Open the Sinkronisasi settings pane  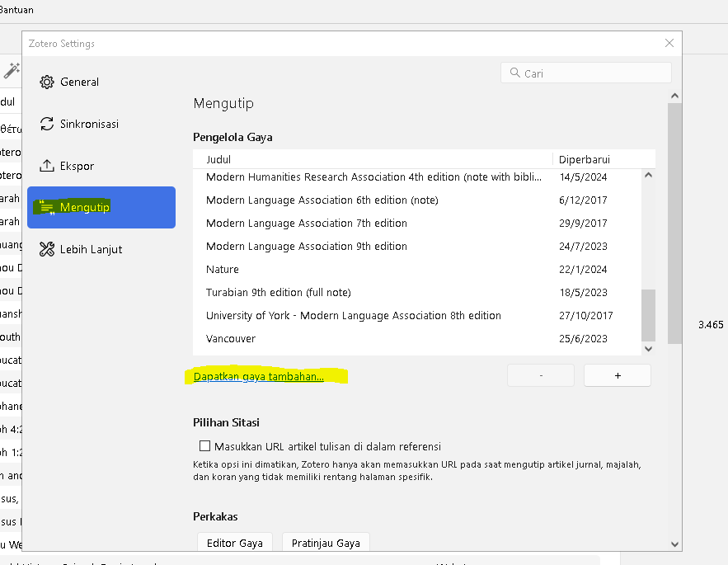tap(101, 124)
